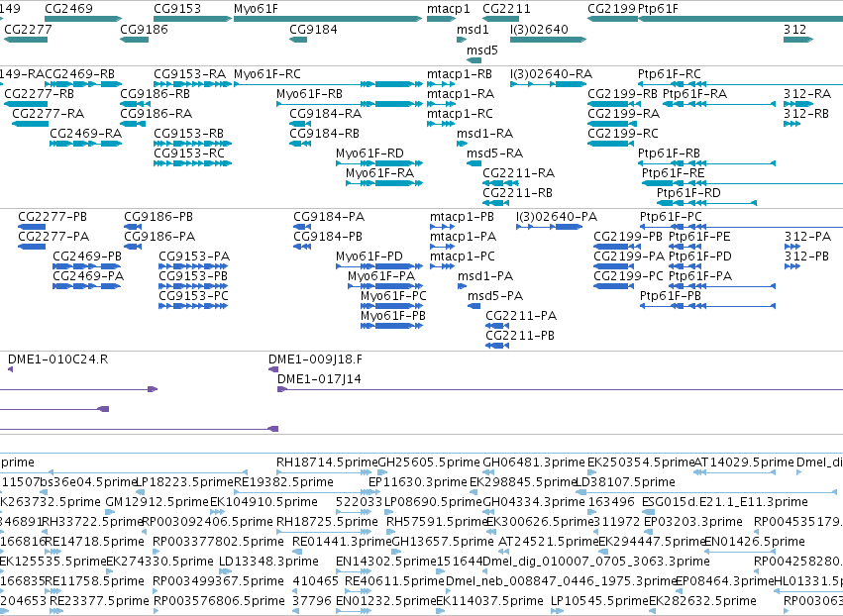
Task: Open protein CG9184-PB label
Action: point(328,237)
